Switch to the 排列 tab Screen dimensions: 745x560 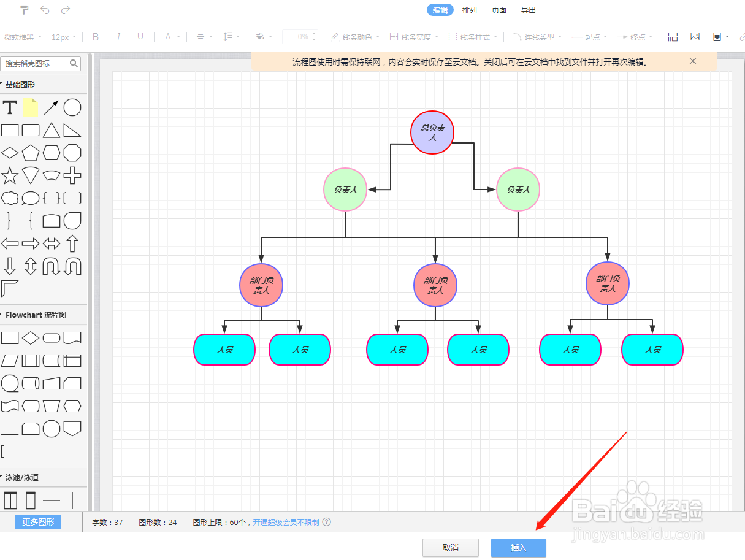pos(470,10)
